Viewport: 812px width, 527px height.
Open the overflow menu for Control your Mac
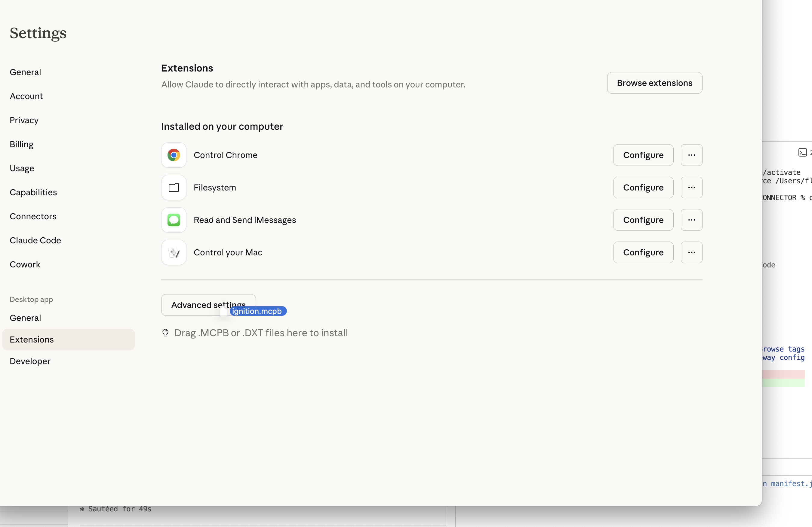[691, 252]
